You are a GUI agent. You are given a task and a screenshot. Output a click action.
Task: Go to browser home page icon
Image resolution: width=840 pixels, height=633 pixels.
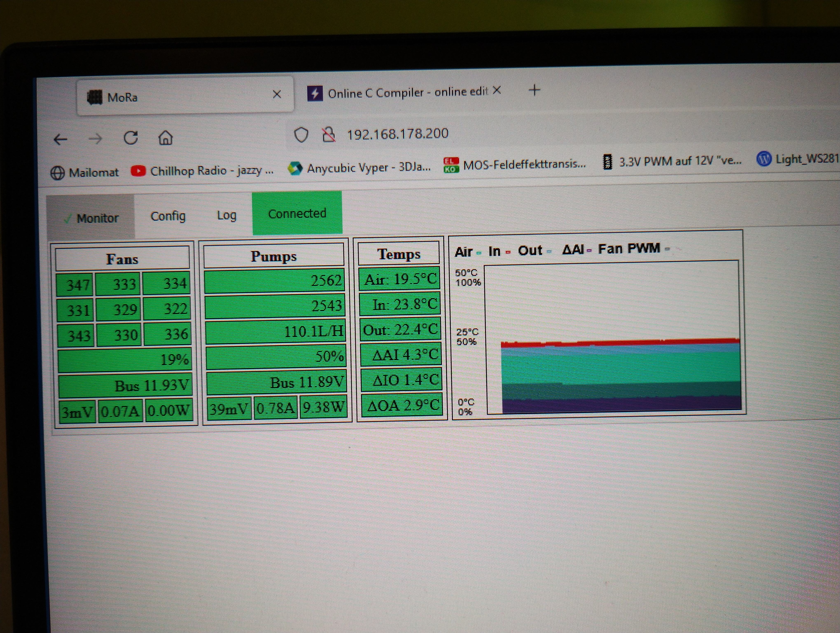pos(166,138)
